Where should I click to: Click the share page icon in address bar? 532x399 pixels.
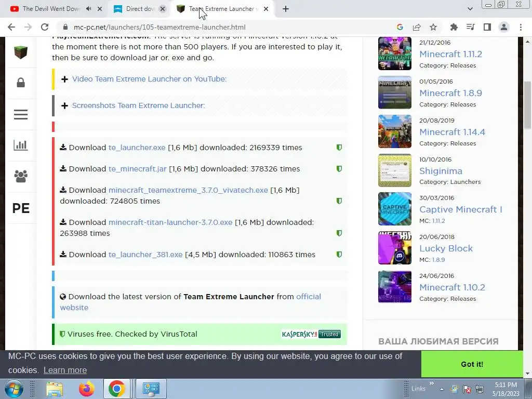click(x=417, y=27)
